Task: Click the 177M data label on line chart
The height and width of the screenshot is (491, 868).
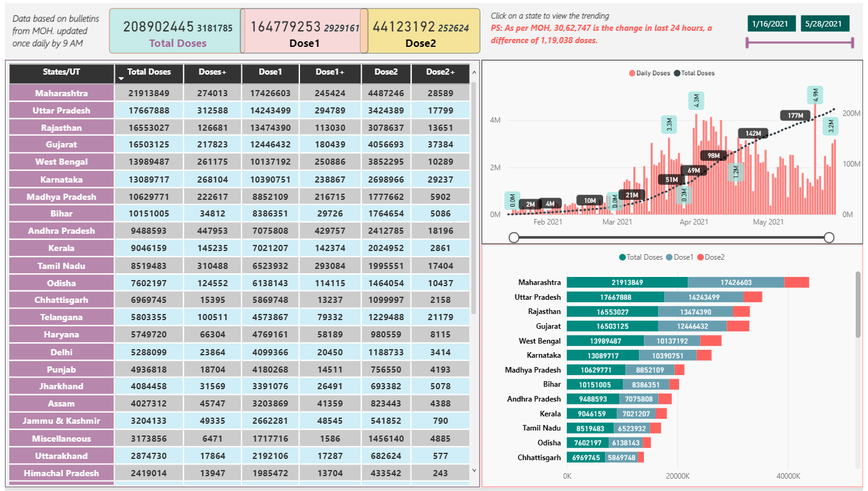Action: point(795,115)
